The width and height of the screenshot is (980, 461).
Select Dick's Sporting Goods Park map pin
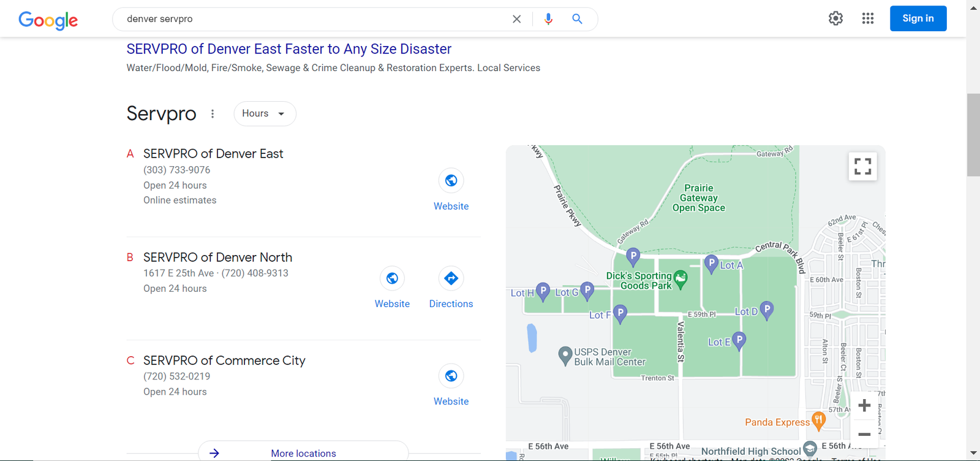point(680,279)
